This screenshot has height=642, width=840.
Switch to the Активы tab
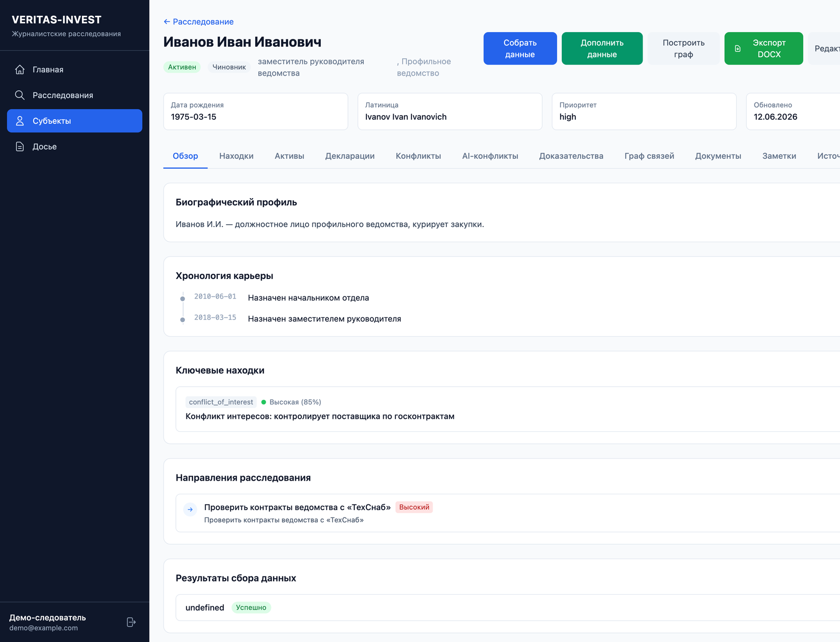(289, 156)
